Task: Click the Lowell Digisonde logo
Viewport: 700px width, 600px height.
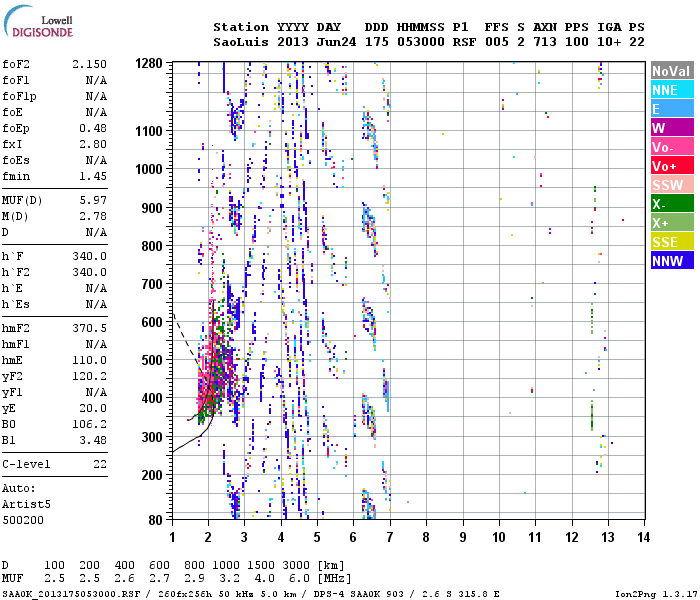Action: pos(38,22)
